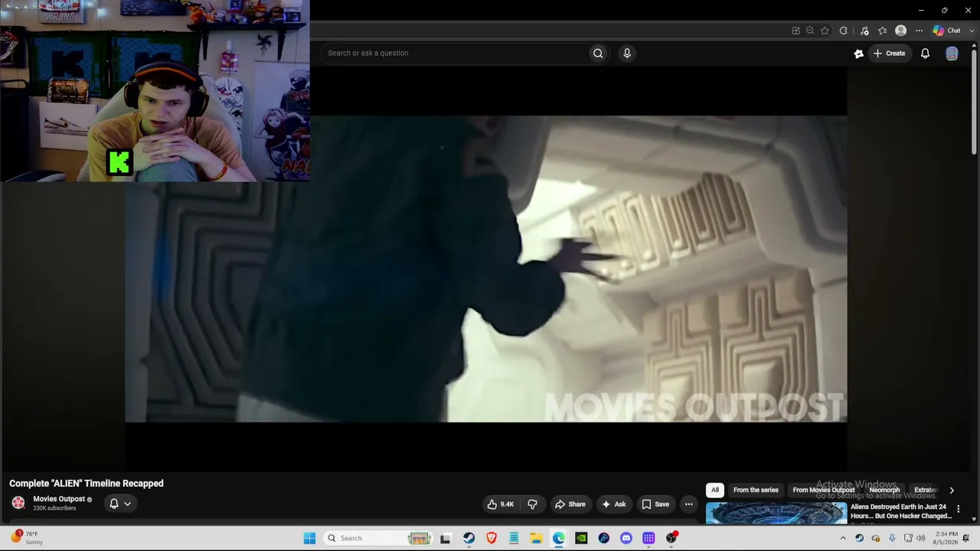Open the browser profile avatar
980x551 pixels.
901,31
